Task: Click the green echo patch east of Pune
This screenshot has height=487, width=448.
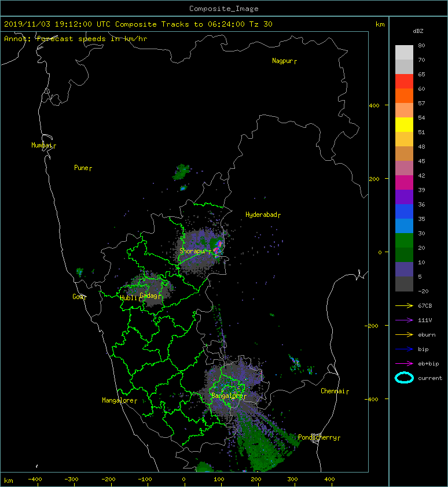Action: pos(182,172)
